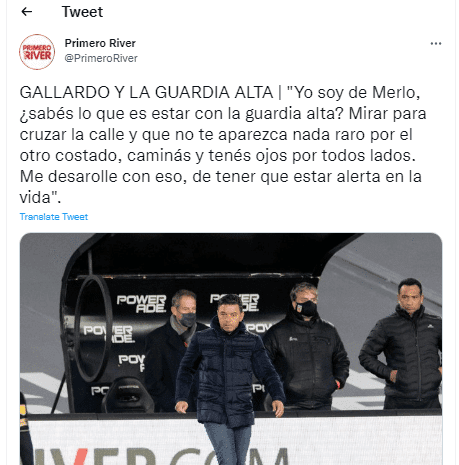Image resolution: width=459 pixels, height=465 pixels.
Task: Open the @PrimeroRiver handle link
Action: pos(101,58)
